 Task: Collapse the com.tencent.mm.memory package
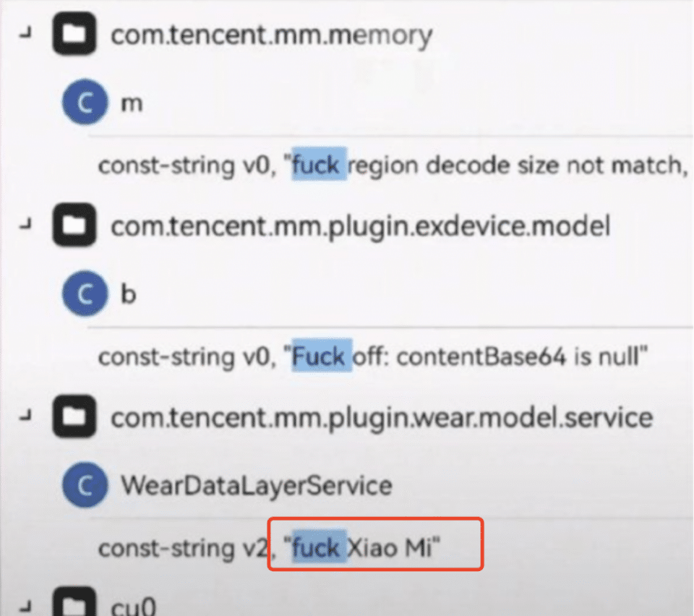(x=26, y=33)
